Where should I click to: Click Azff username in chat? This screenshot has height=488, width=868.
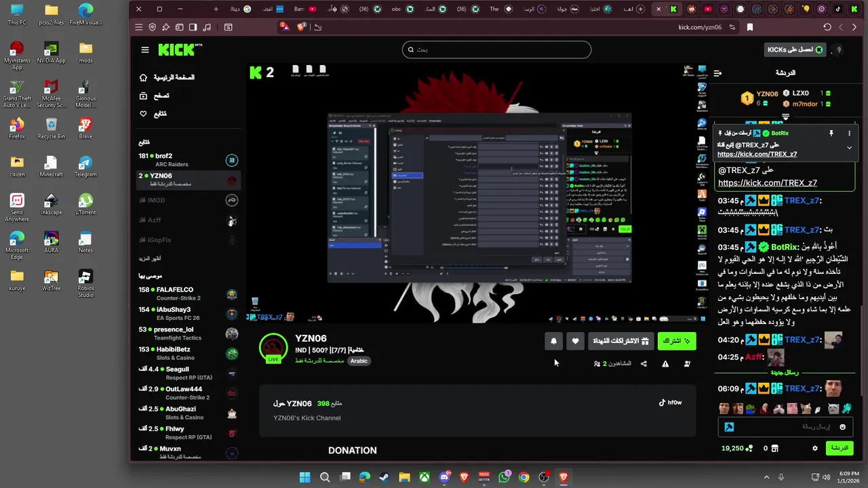[753, 357]
